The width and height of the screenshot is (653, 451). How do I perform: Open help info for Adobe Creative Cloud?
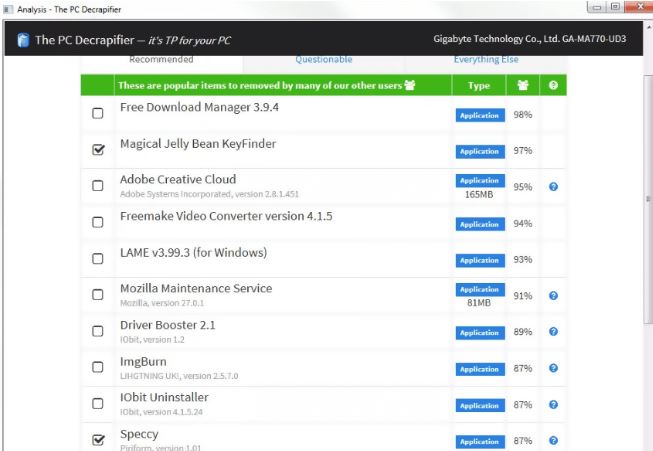553,187
